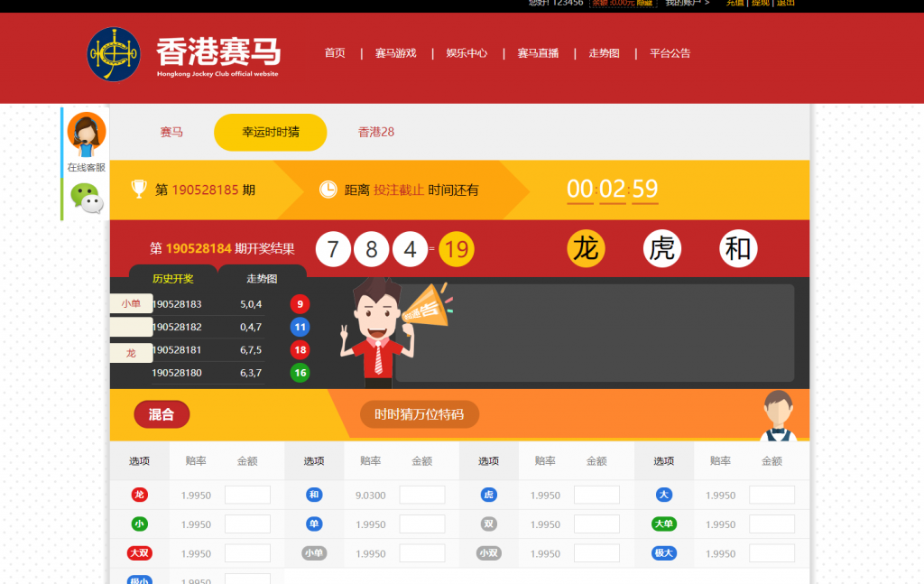Click the amount field for 龙

[247, 495]
